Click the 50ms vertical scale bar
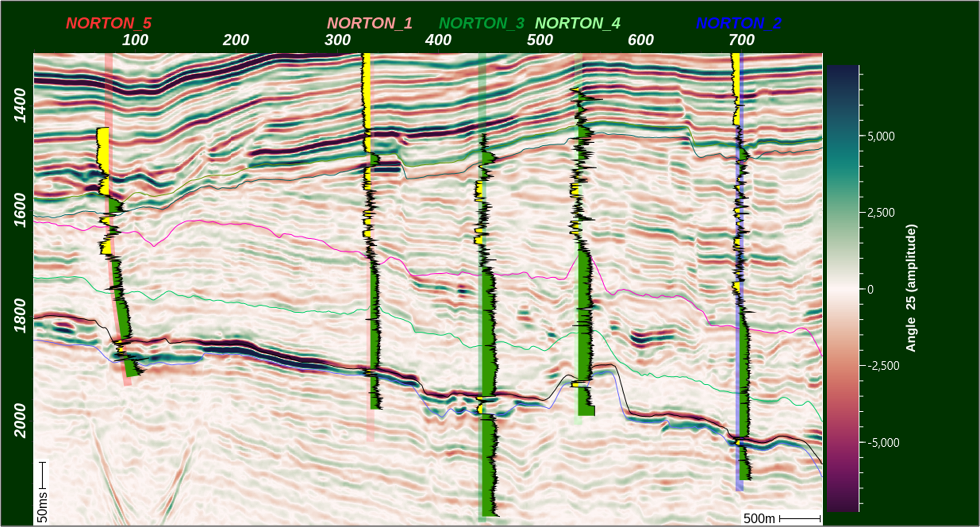This screenshot has height=527, width=980. click(43, 492)
